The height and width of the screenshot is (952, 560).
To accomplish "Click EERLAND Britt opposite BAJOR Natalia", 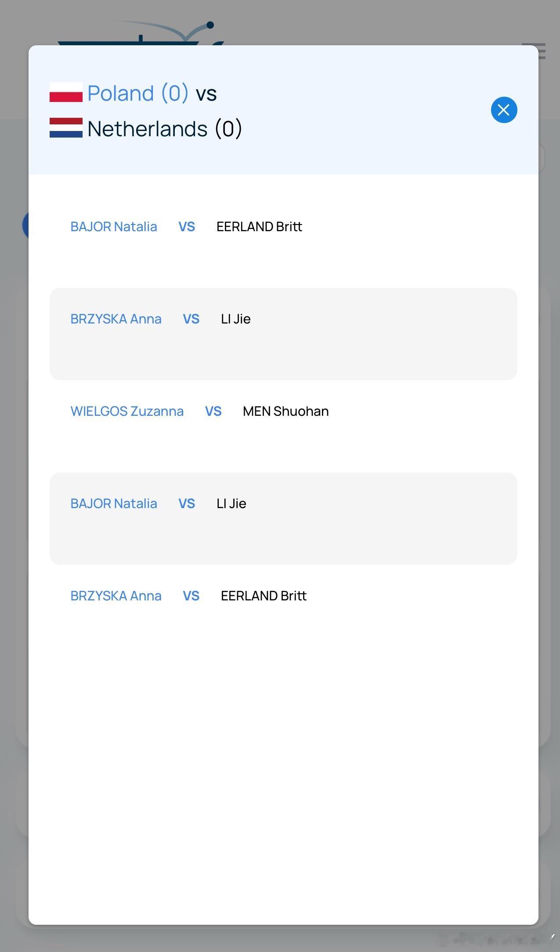I will point(259,227).
